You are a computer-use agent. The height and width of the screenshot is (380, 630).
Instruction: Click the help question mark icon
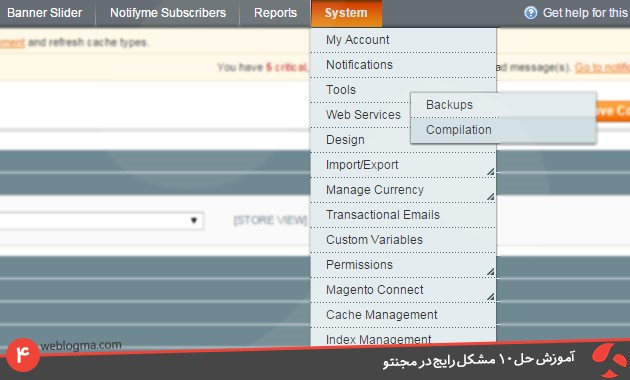[530, 13]
